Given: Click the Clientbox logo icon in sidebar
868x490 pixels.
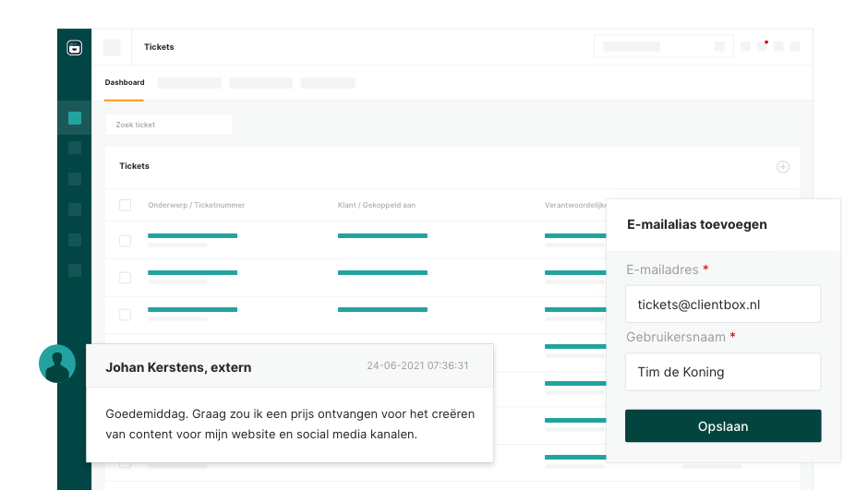Looking at the screenshot, I should [x=75, y=48].
